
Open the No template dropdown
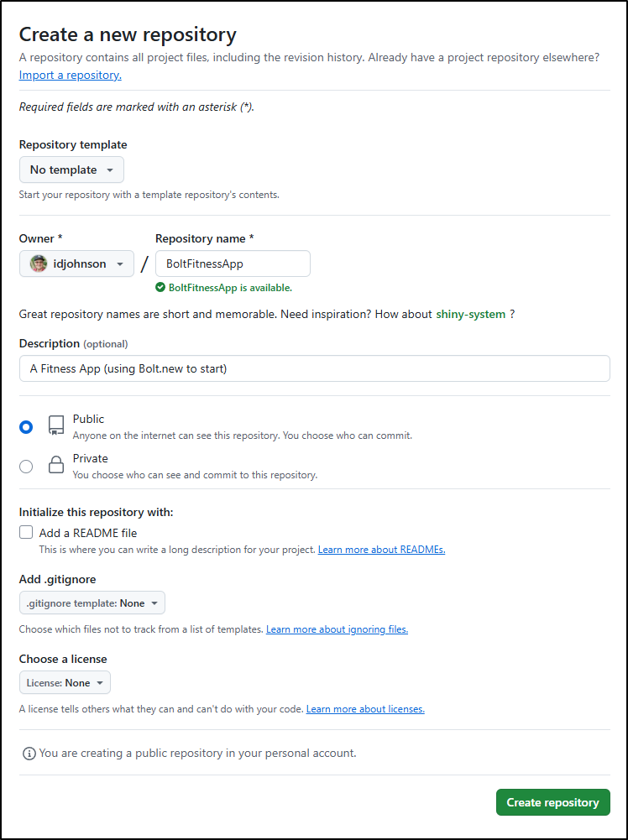(x=72, y=170)
